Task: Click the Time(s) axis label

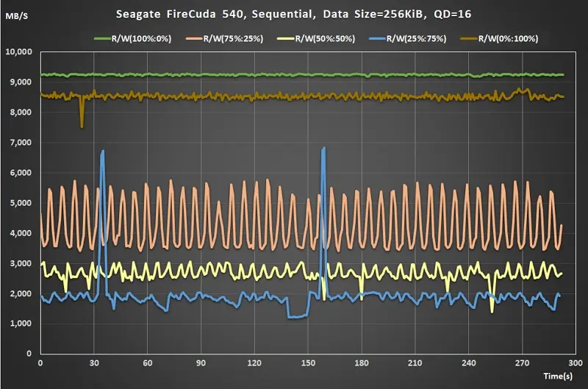Action: 558,376
